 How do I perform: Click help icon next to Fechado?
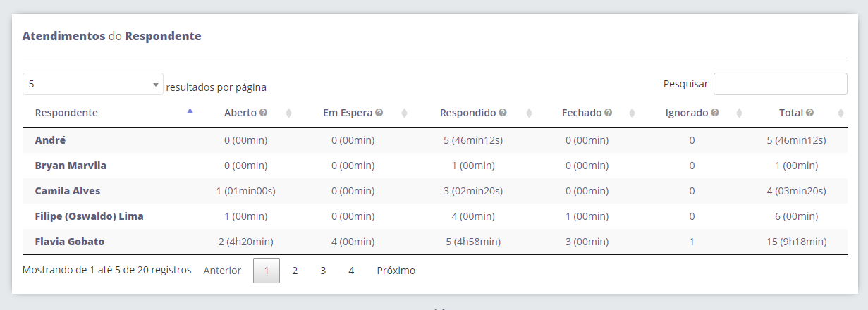(x=608, y=113)
